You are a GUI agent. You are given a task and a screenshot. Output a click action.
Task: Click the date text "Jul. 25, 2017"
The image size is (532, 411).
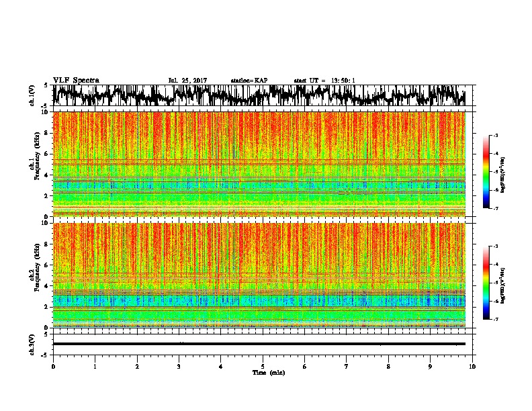187,81
